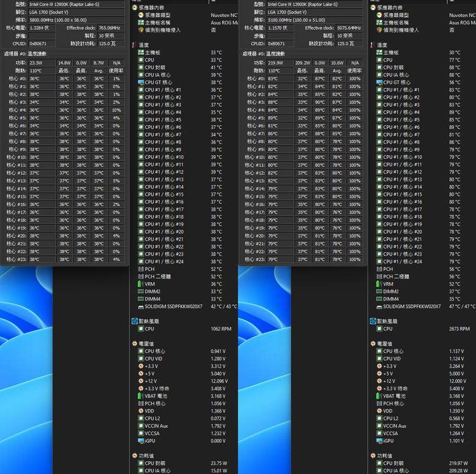Image resolution: width=476 pixels, height=474 pixels.
Task: Select the SOLIDIGM drive icon at 42 °C / 43 °C
Action: coord(141,307)
